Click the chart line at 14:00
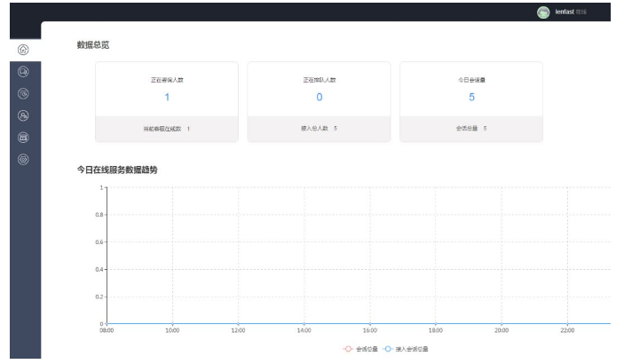Image resolution: width=632 pixels, height=364 pixels. (304, 323)
